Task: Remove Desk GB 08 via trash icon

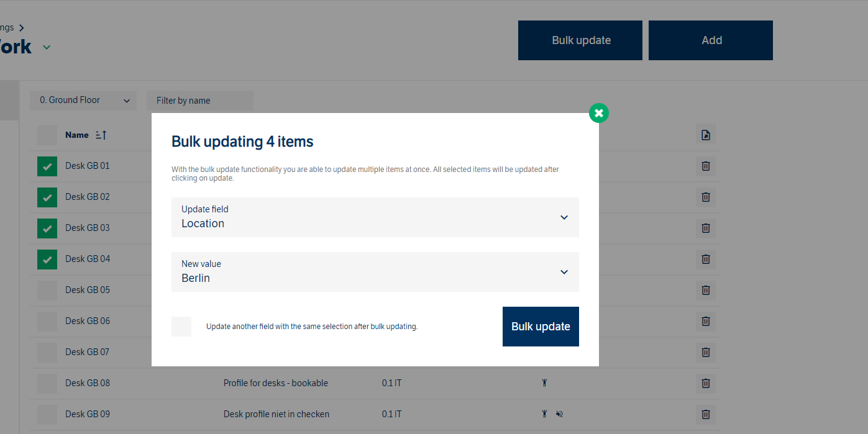Action: coord(706,383)
